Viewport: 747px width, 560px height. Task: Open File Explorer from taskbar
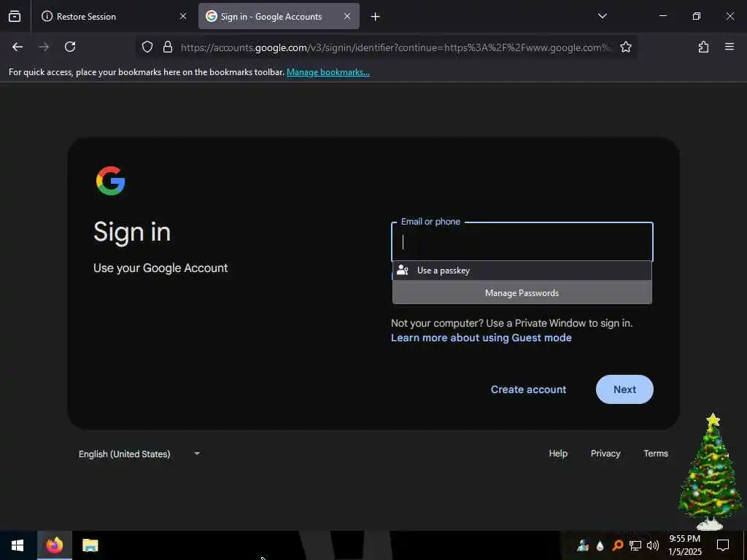pos(90,545)
